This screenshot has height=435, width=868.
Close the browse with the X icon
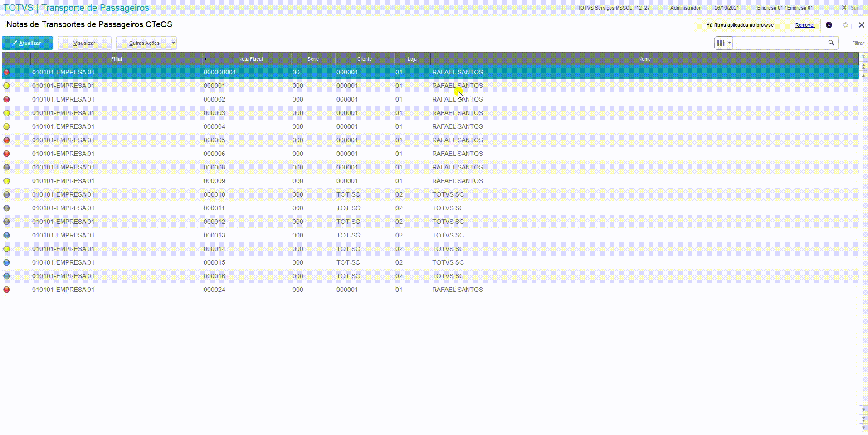point(862,25)
